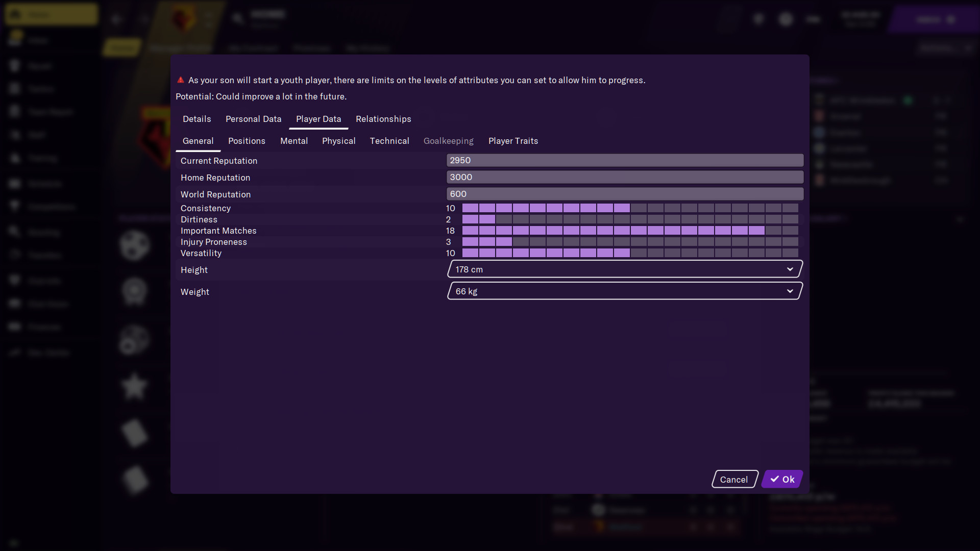Viewport: 980px width, 551px height.
Task: Click the sidebar Training icon
Action: click(16, 158)
